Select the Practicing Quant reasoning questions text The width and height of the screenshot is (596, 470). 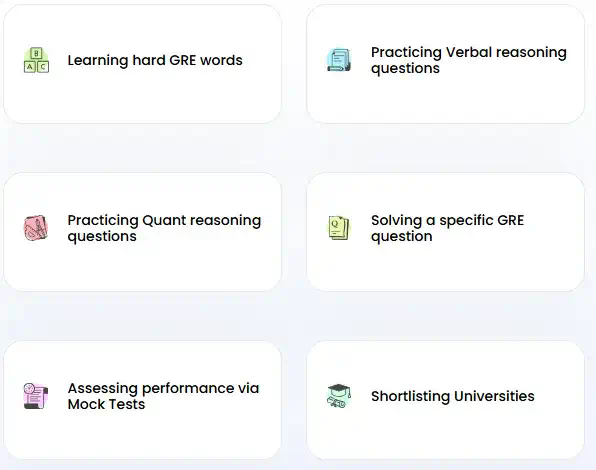click(x=164, y=228)
